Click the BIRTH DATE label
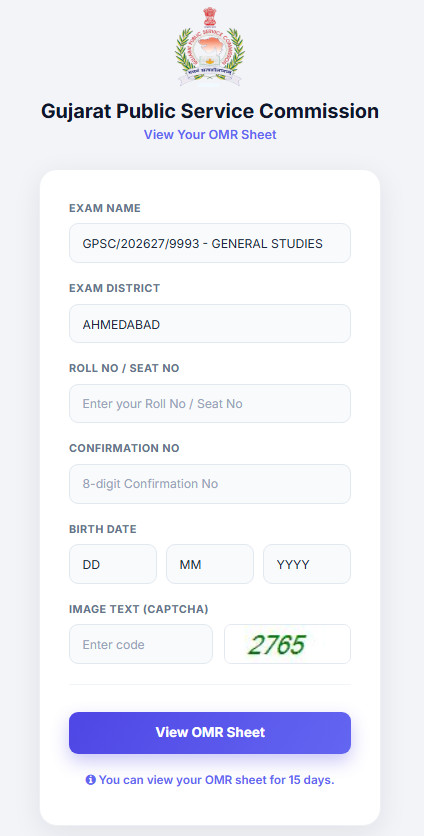This screenshot has height=836, width=424. (103, 529)
